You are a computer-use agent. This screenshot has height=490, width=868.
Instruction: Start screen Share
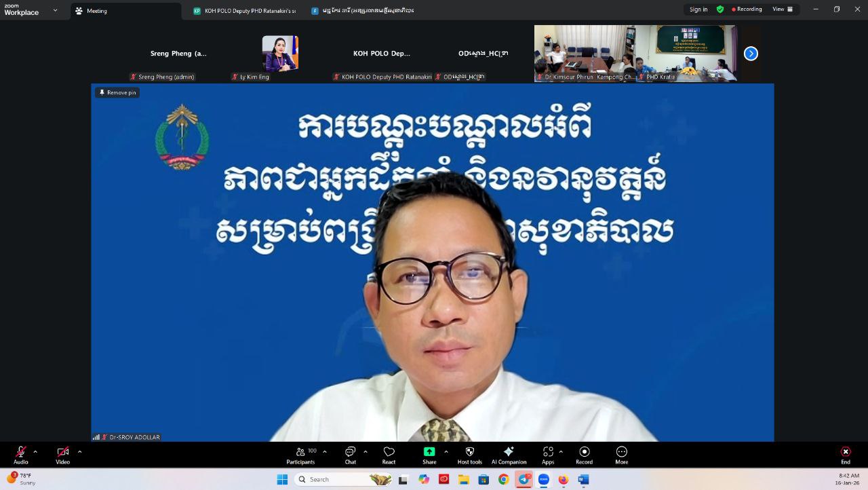click(x=429, y=455)
